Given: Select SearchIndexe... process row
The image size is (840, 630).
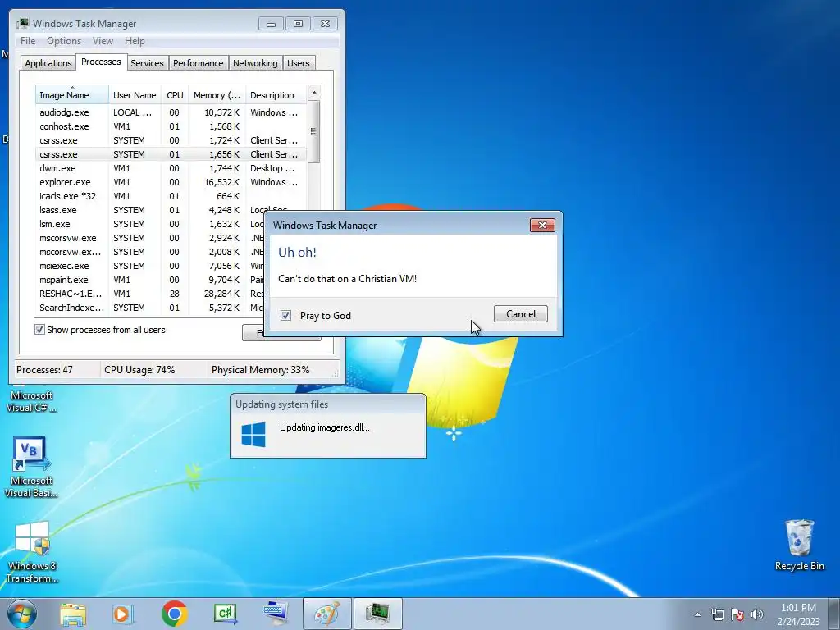Looking at the screenshot, I should click(x=150, y=308).
